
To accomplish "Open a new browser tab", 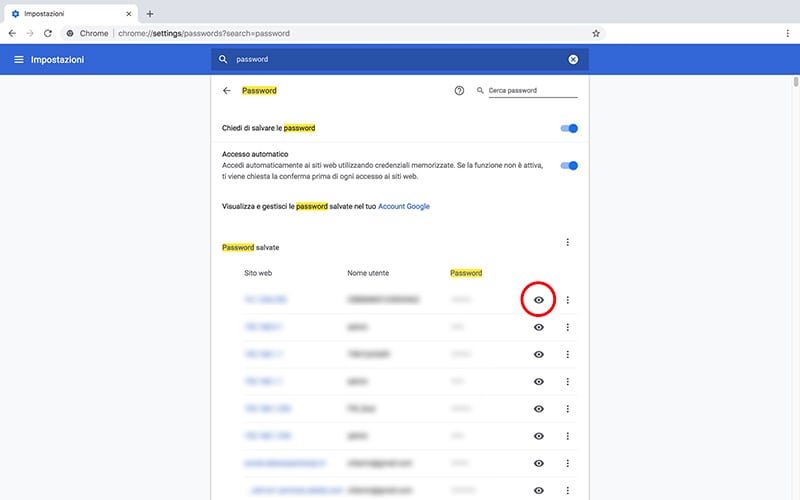I will point(150,13).
